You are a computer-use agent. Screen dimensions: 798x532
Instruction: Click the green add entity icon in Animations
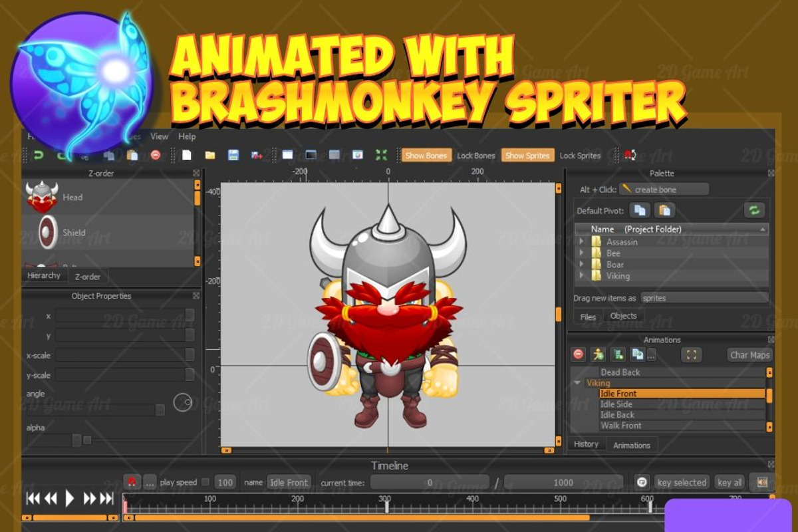[x=618, y=354]
